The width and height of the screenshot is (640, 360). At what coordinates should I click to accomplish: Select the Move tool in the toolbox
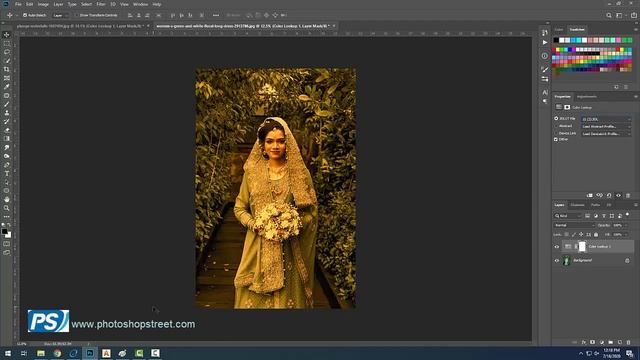click(x=7, y=35)
